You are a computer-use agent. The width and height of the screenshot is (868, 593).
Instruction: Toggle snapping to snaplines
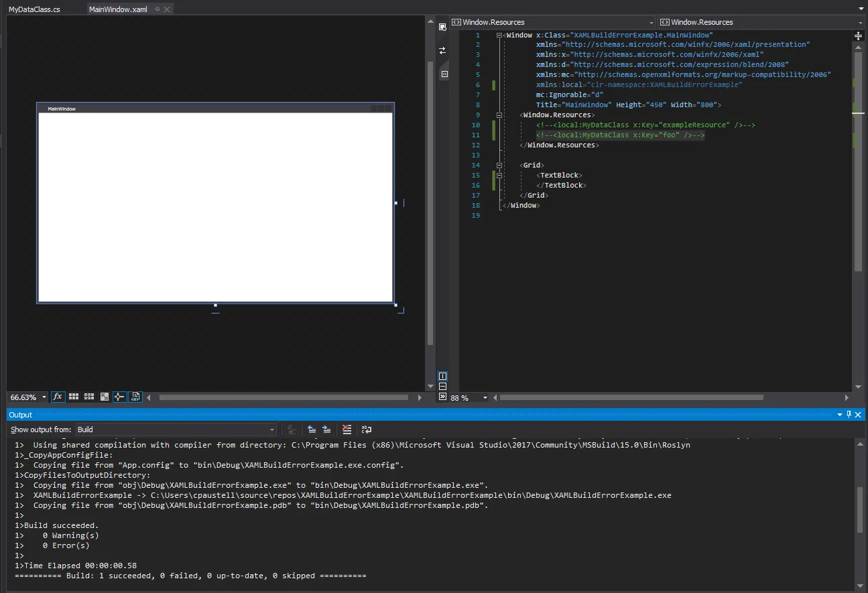point(120,397)
